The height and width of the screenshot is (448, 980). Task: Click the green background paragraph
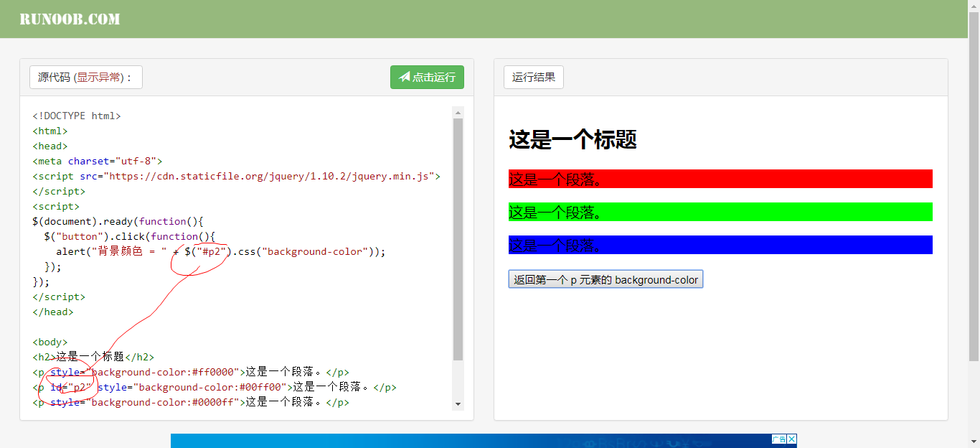(x=720, y=212)
